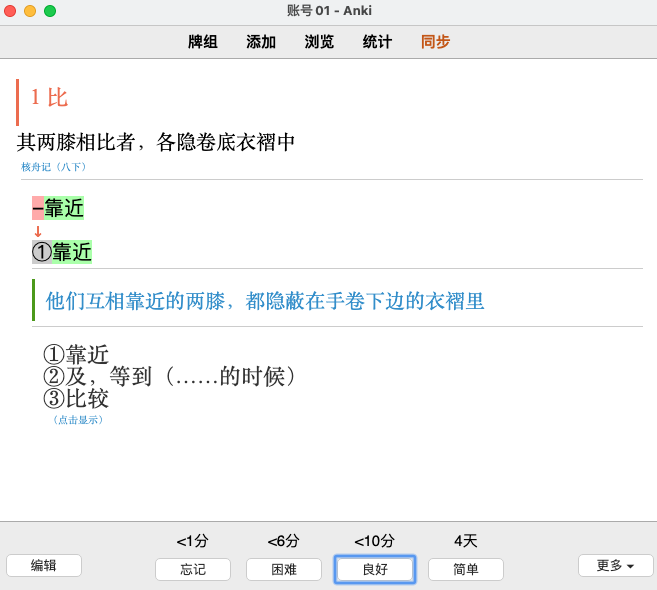Screen dimensions: 657x590
Task: Click the （点击显示）link
Action: pos(78,420)
